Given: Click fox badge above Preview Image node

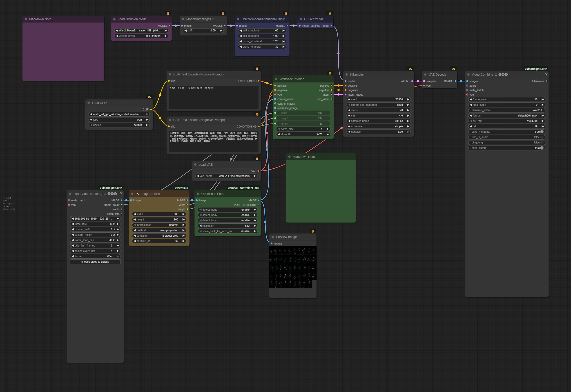Looking at the screenshot, I should 313,231.
